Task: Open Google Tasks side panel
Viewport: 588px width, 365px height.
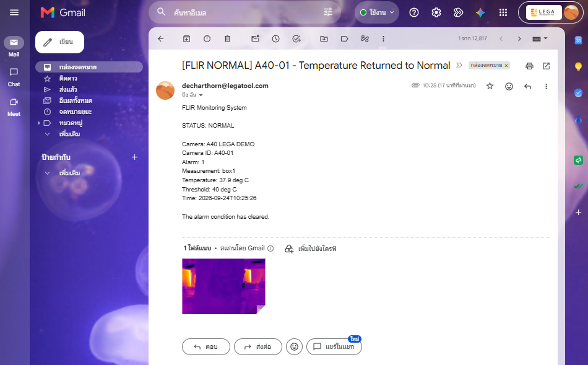Action: [578, 92]
